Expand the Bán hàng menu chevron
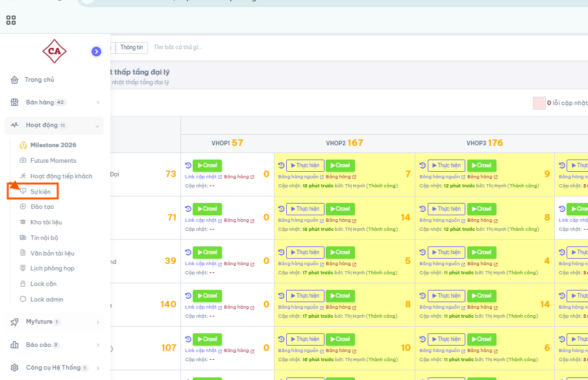 click(x=98, y=102)
